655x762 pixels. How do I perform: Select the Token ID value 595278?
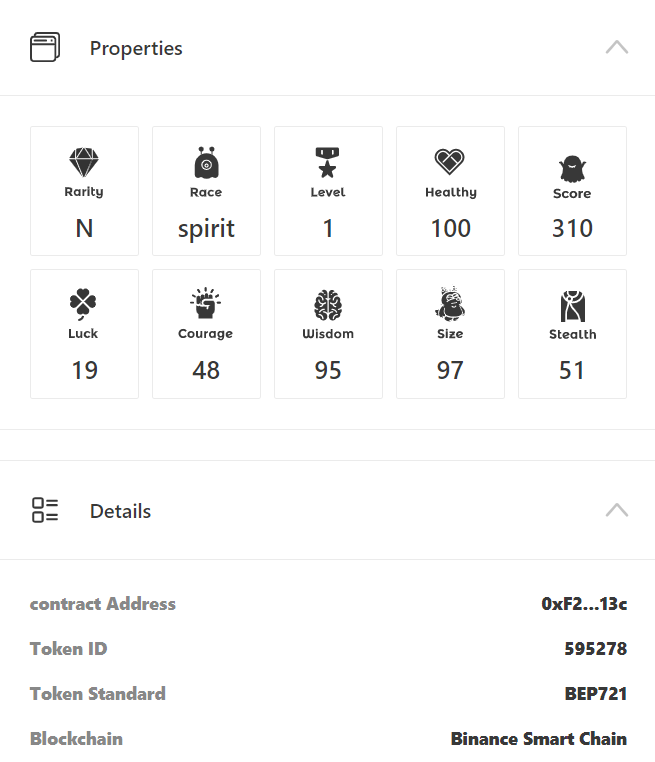coord(595,649)
